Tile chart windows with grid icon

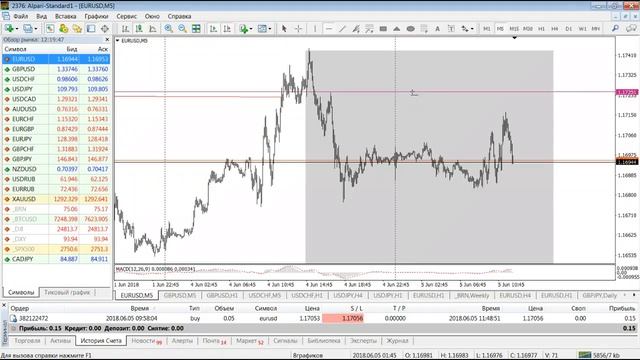(196, 29)
